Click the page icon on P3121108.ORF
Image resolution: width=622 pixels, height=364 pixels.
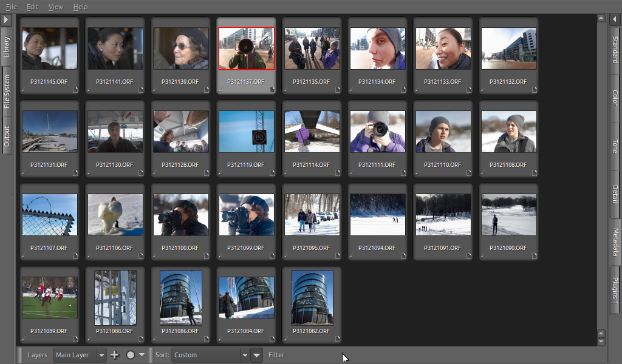535,173
